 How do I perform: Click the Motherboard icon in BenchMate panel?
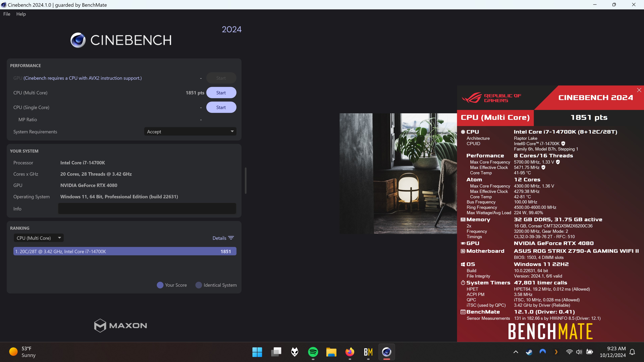(x=463, y=251)
